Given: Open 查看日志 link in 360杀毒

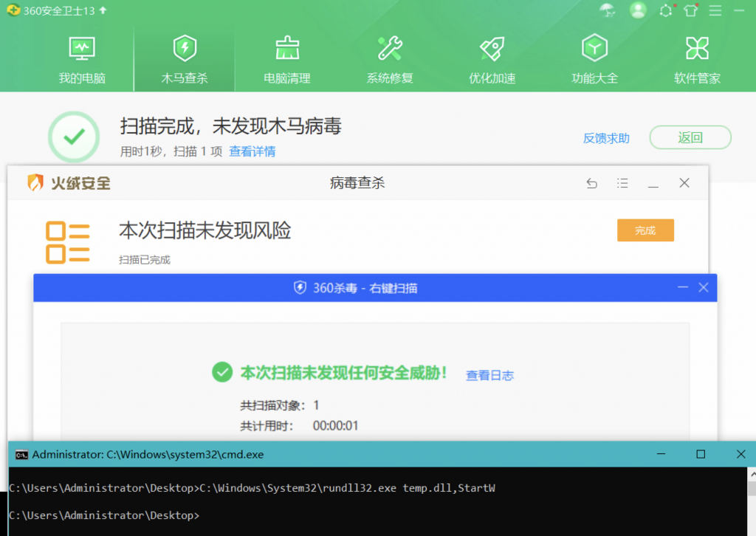Looking at the screenshot, I should (489, 375).
